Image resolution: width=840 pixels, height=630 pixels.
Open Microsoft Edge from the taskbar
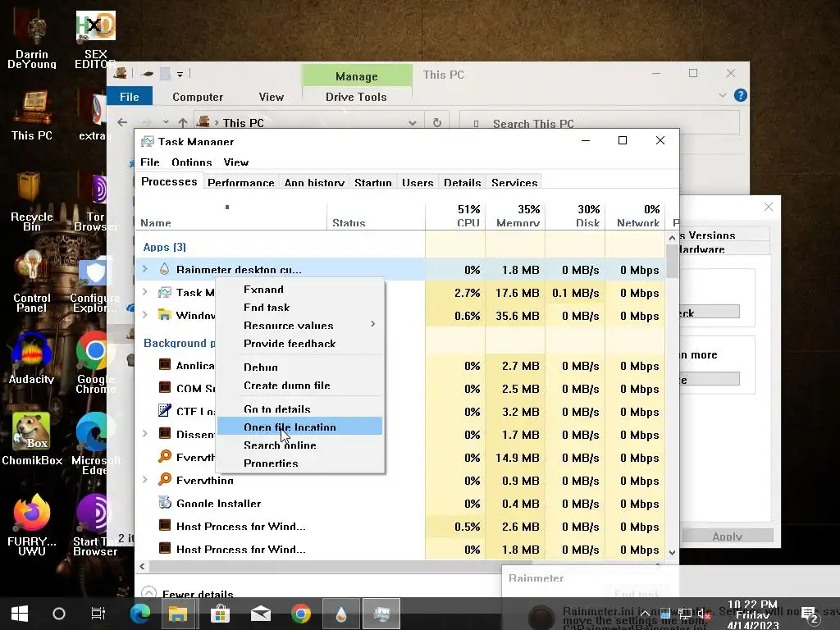pos(140,614)
